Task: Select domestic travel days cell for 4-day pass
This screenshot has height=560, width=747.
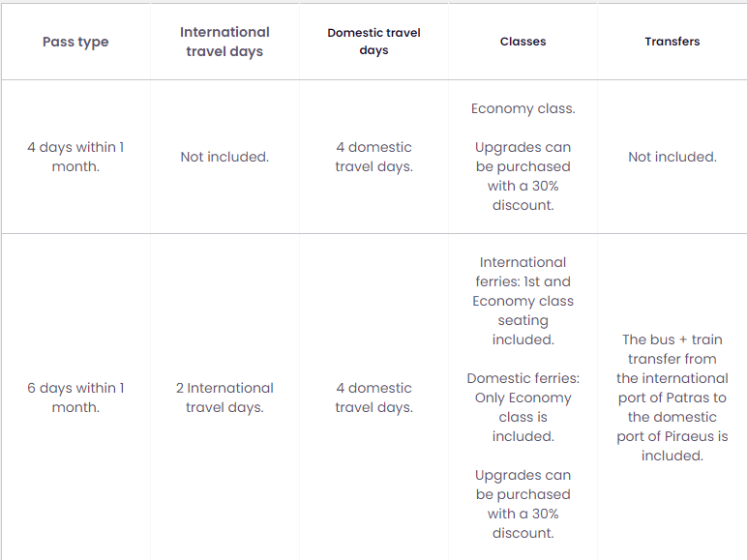Action: [x=373, y=157]
